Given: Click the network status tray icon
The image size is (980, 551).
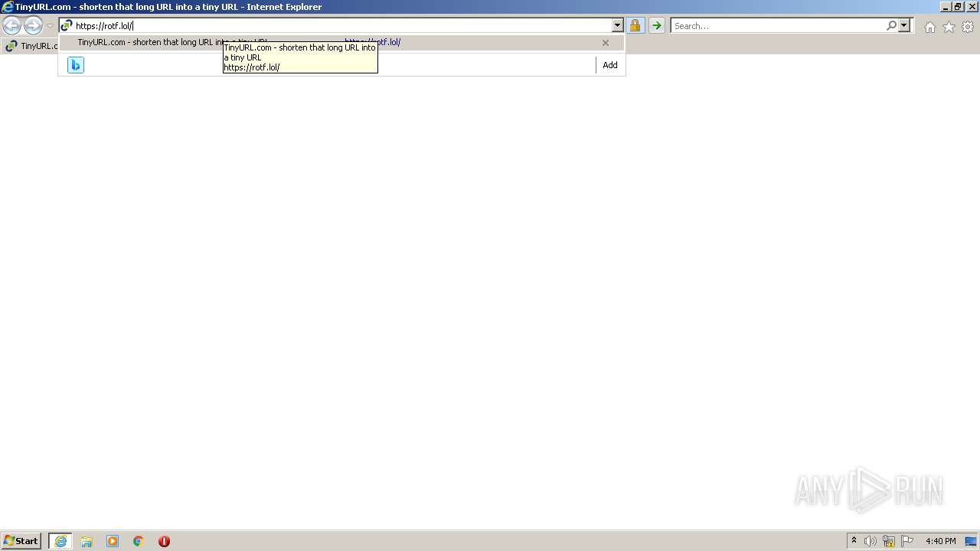Looking at the screenshot, I should [889, 541].
